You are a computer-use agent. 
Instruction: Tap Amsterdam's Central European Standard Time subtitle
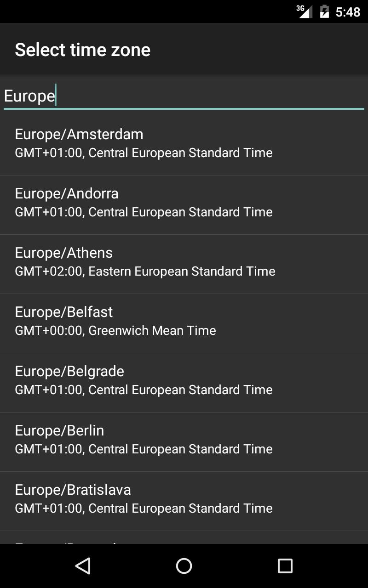(144, 153)
